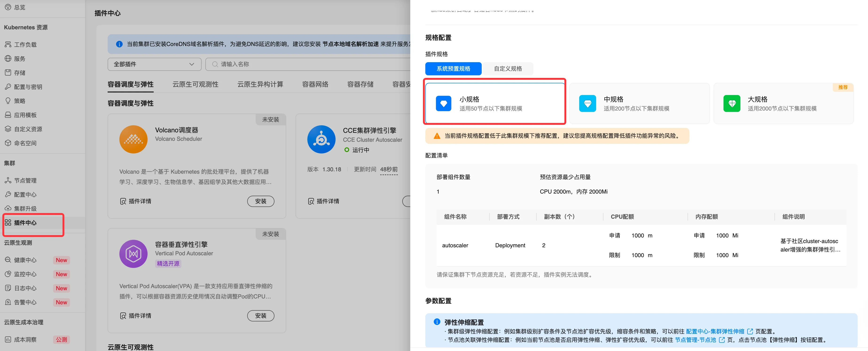Install the Volcano scheduler plugin

tap(260, 201)
